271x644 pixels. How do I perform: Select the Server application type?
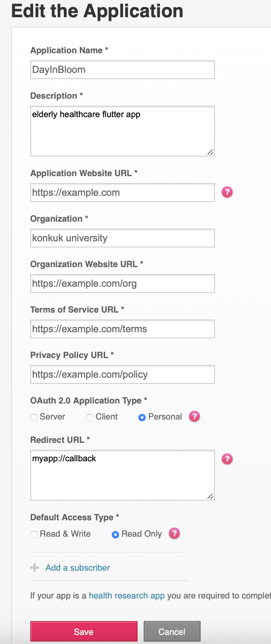[34, 417]
